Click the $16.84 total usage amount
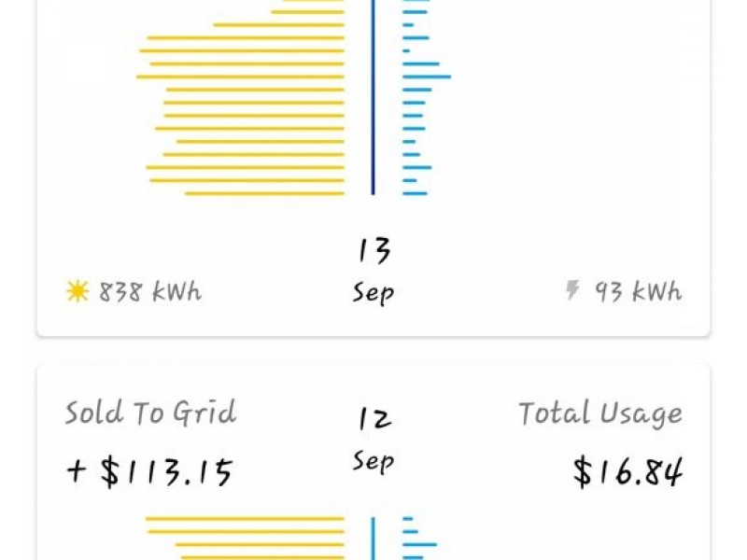Viewport: 747px width, 560px height. pyautogui.click(x=627, y=472)
